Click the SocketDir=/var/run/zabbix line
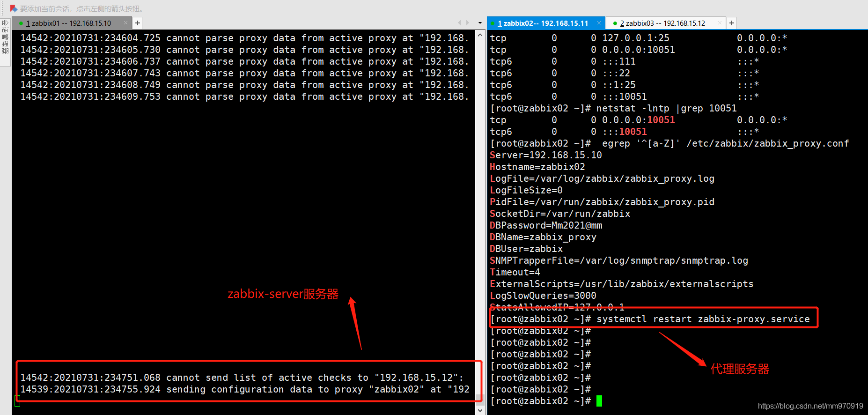 560,214
